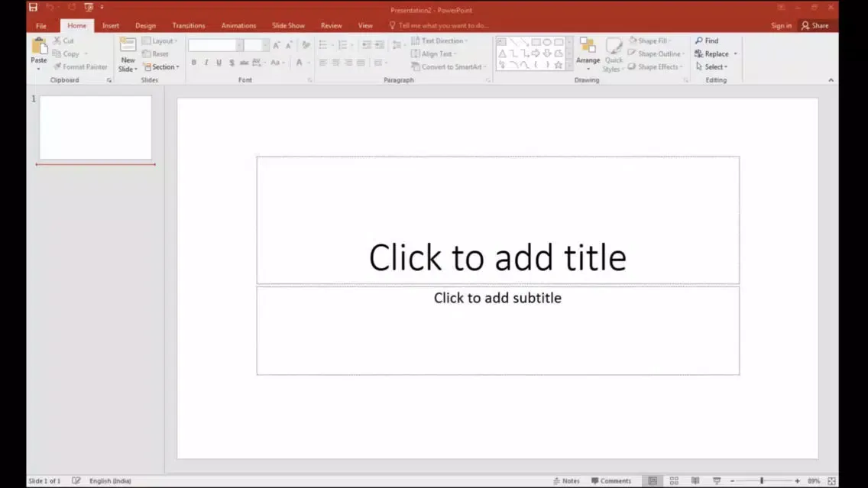Insert a New Slide
This screenshot has width=868, height=488.
tap(128, 47)
